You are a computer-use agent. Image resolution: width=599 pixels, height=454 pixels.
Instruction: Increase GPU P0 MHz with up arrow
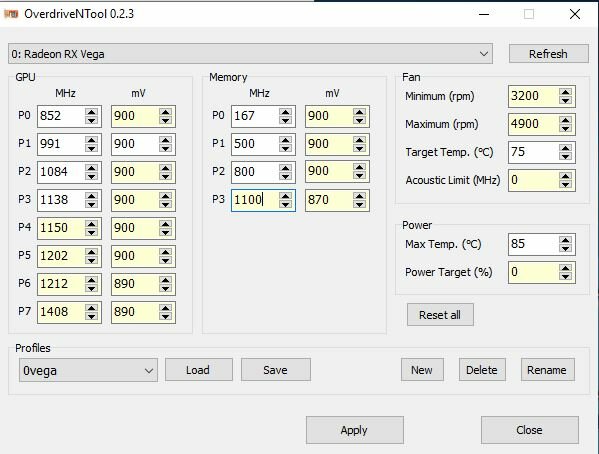pos(92,112)
